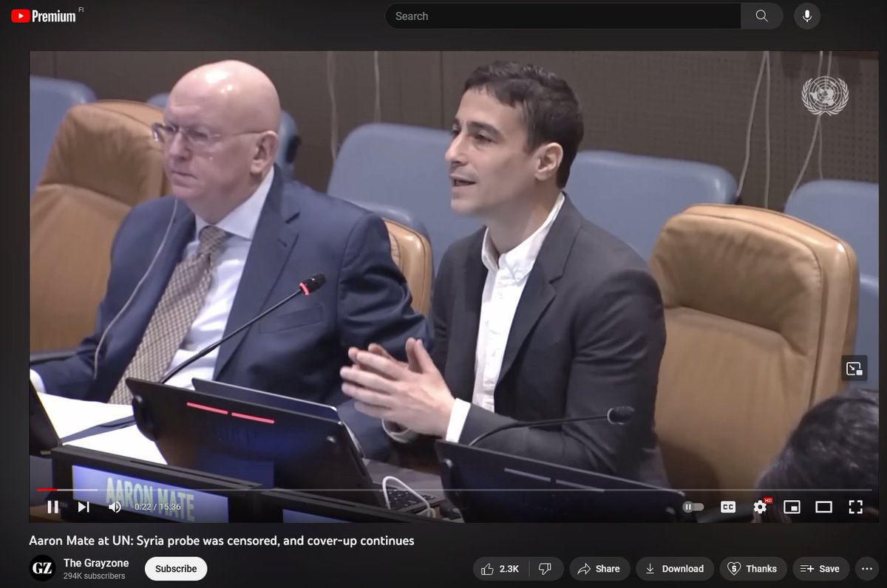Download the video

(674, 569)
